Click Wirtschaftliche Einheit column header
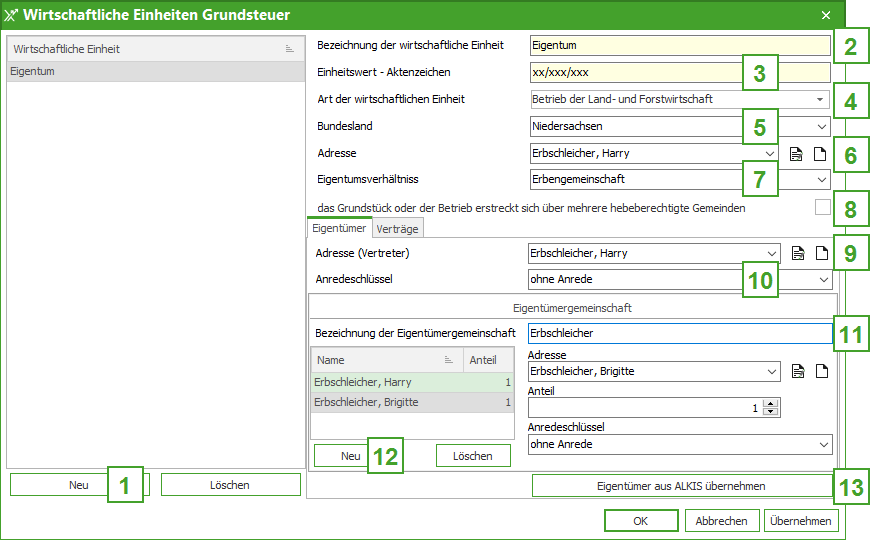This screenshot has width=875, height=540. (x=156, y=49)
